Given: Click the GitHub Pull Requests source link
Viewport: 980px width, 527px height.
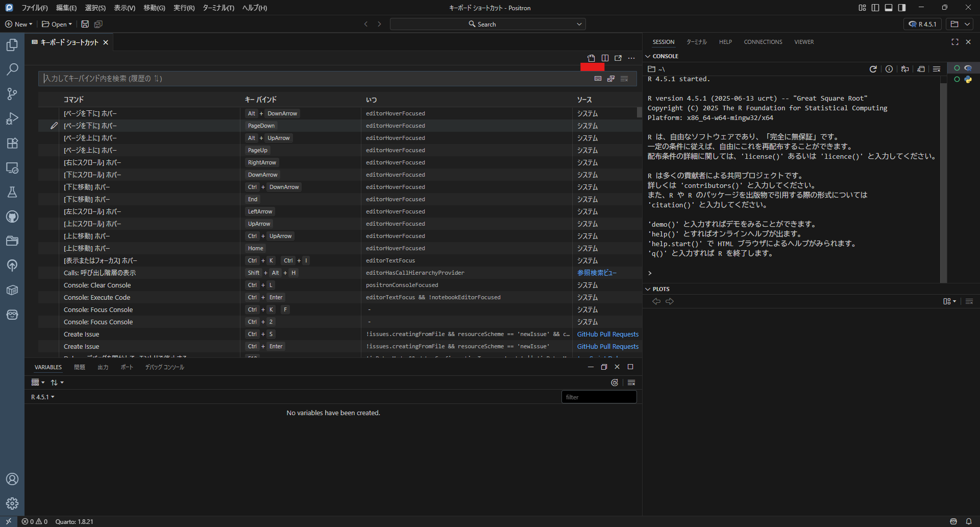Looking at the screenshot, I should [607, 334].
